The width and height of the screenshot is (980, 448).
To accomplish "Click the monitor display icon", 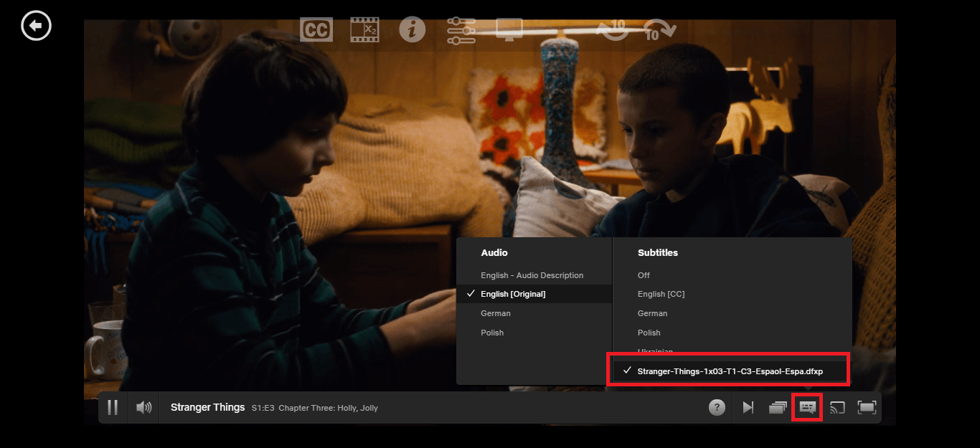I will pos(509,30).
